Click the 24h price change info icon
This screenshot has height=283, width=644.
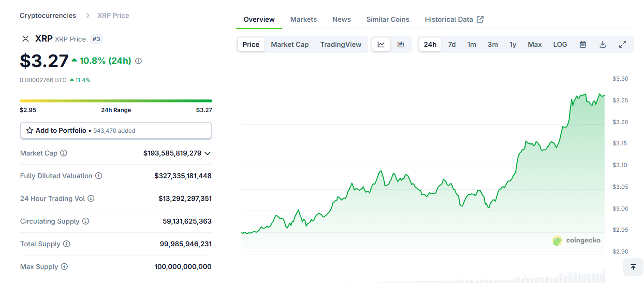139,61
